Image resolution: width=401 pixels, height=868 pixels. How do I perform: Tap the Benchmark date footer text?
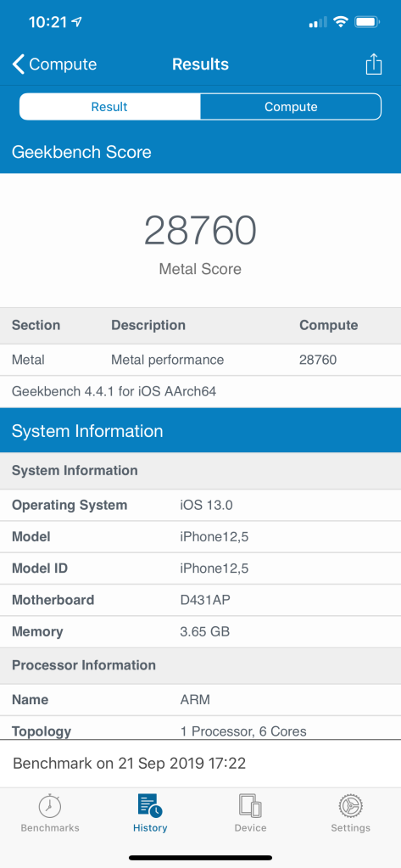[130, 764]
